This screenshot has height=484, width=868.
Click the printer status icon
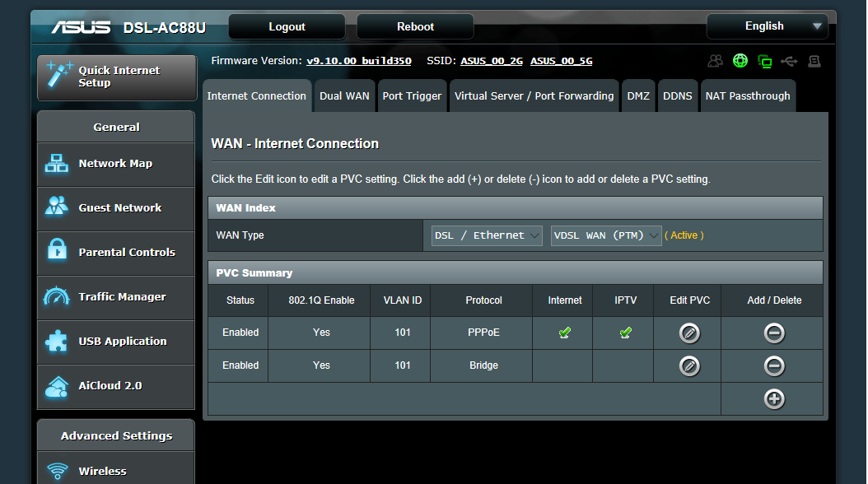[x=814, y=61]
